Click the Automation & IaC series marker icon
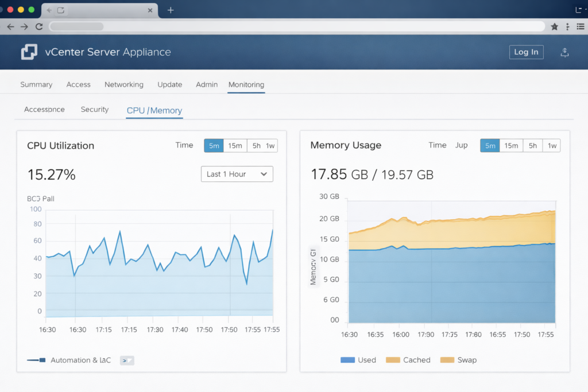588x392 pixels. [x=36, y=360]
